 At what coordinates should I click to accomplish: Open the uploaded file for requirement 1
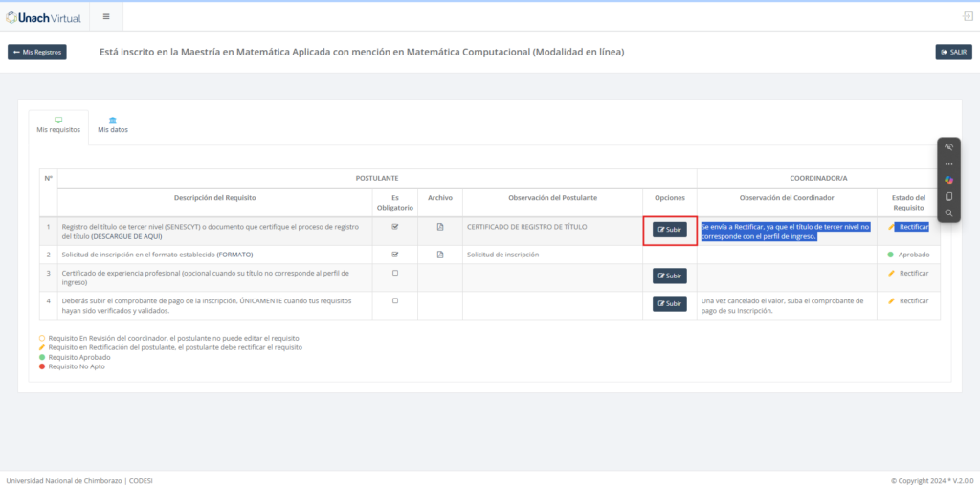click(x=440, y=227)
